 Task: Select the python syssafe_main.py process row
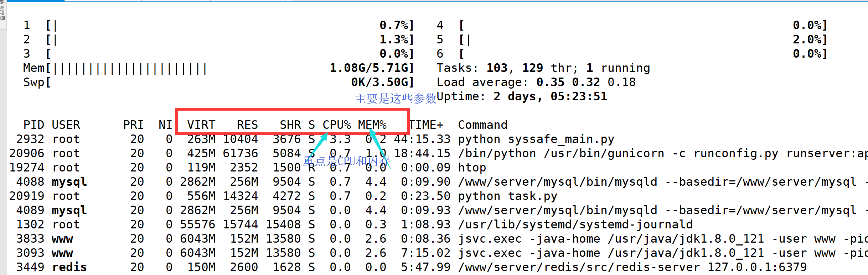536,139
